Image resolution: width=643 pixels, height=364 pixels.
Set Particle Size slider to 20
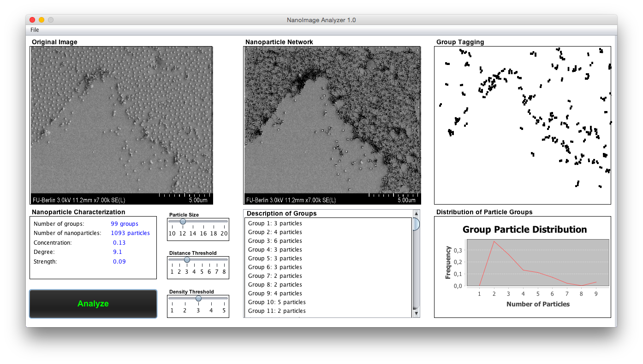224,222
